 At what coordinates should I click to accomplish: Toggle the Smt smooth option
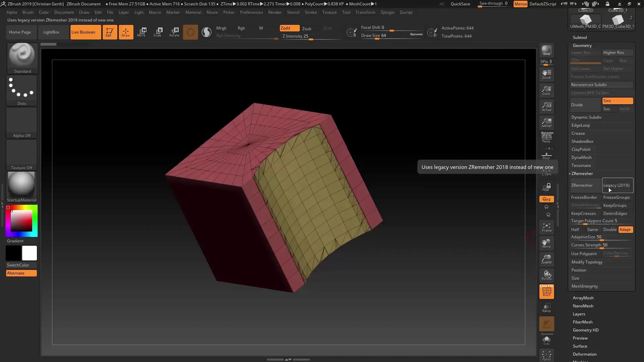618,101
